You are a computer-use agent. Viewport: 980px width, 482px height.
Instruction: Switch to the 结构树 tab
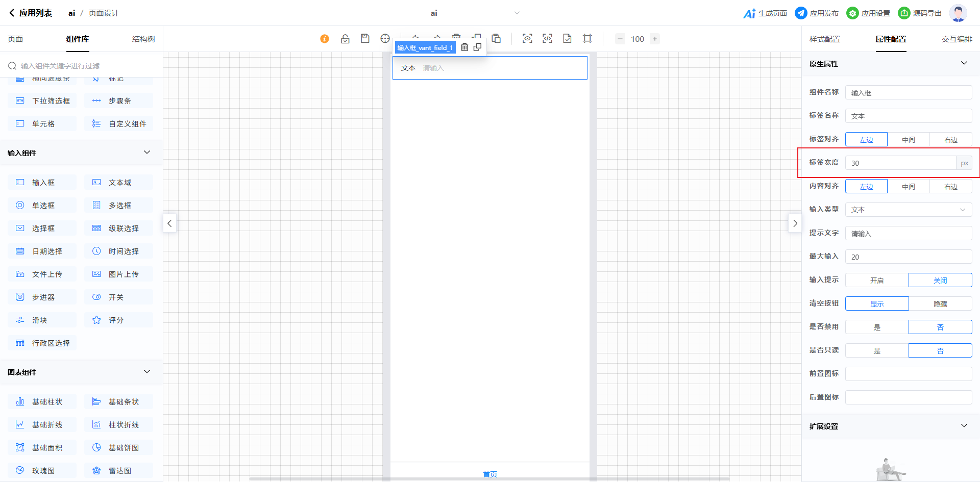point(143,39)
